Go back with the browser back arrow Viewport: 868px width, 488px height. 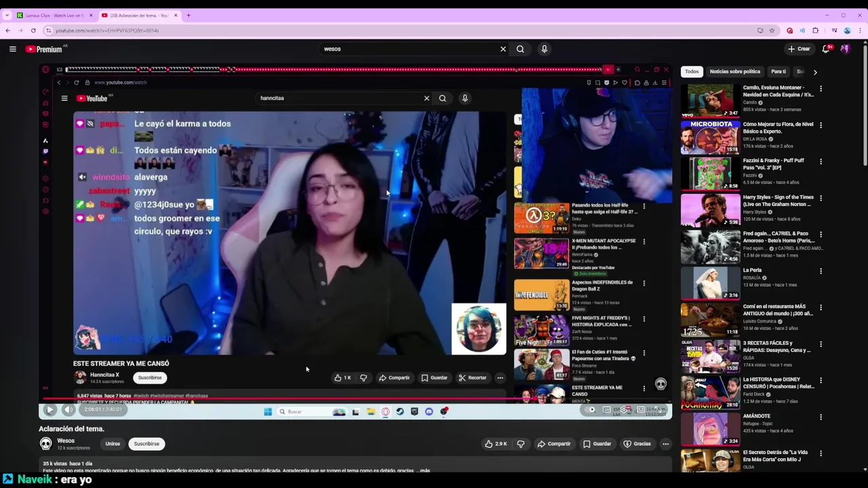pyautogui.click(x=7, y=30)
